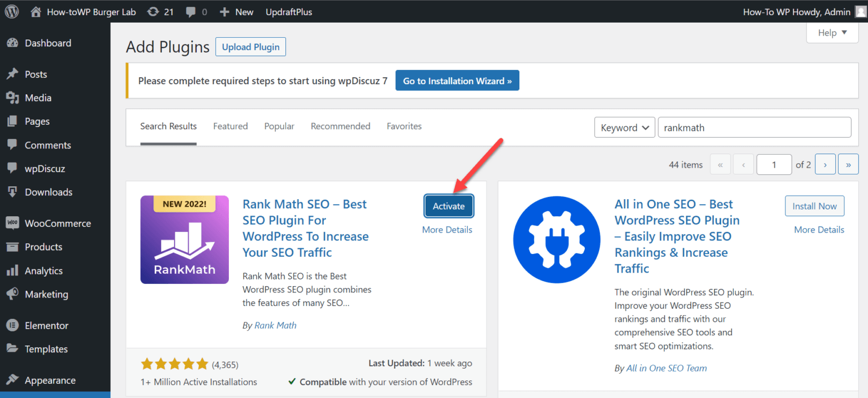Image resolution: width=868 pixels, height=398 pixels.
Task: Open More Details for Rank Math SEO
Action: pos(447,230)
